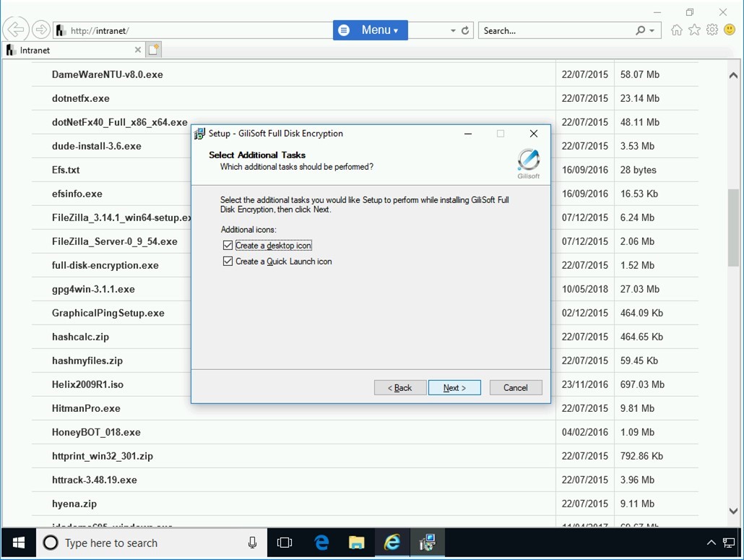
Task: Click the page's vertical scrollbar thumb
Action: (x=733, y=228)
